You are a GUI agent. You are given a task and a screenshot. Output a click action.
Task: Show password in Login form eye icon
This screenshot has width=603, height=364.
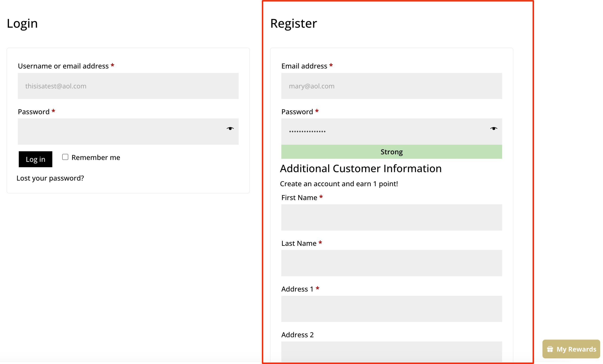pos(230,129)
